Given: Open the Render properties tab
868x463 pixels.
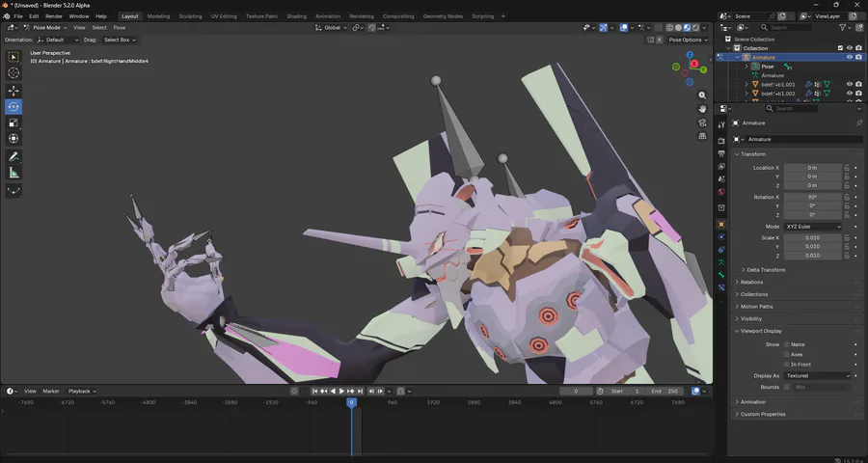Looking at the screenshot, I should (720, 141).
